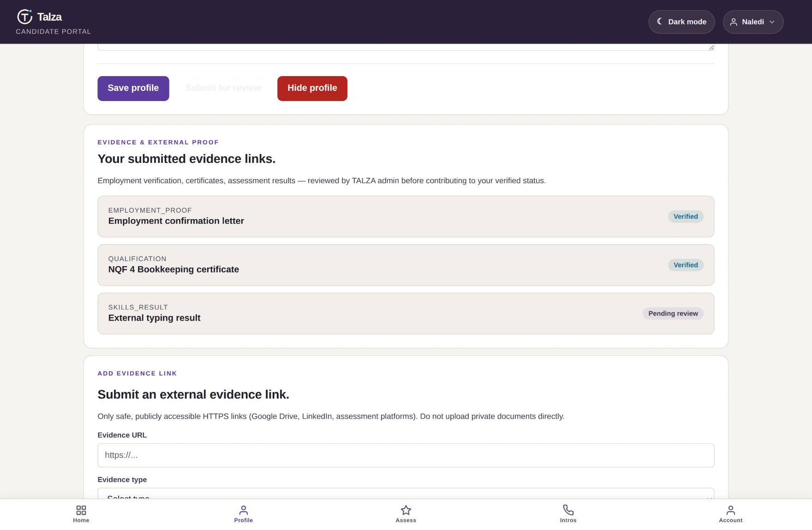Click the Verified badge on Employment confirmation letter

[x=686, y=216]
